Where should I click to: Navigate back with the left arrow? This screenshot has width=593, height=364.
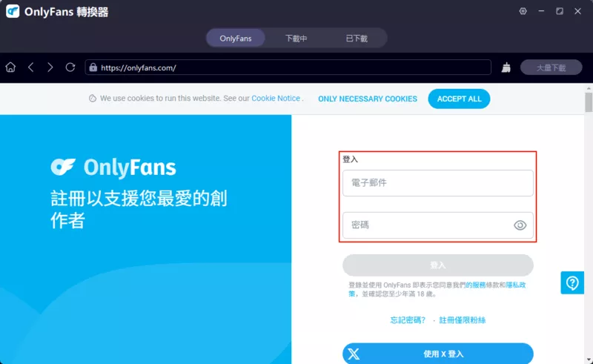click(31, 67)
